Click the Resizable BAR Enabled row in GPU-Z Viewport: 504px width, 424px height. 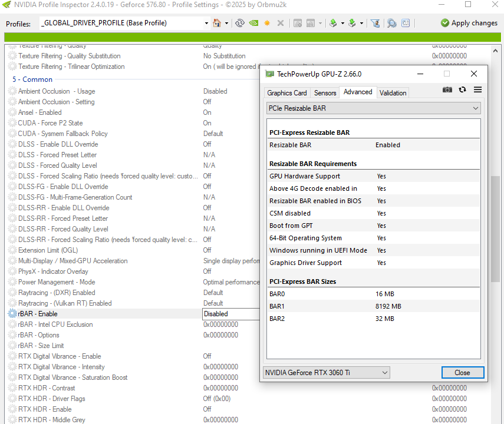[374, 145]
